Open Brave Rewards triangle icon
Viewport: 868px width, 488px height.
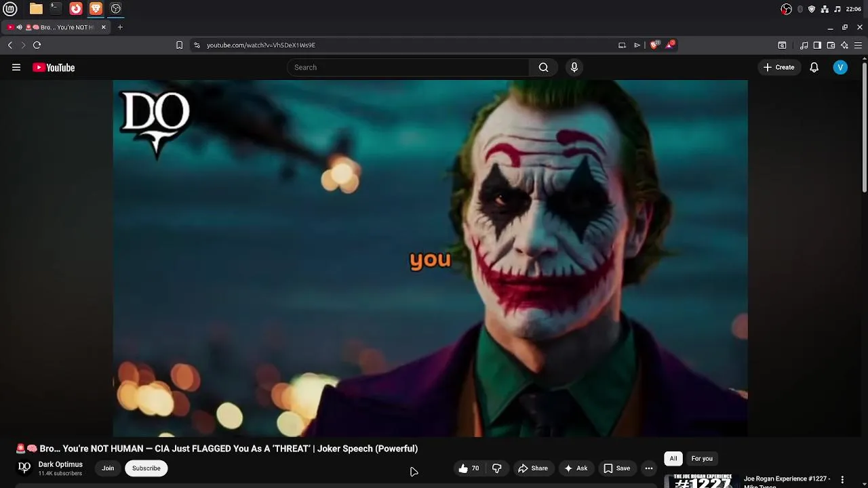tap(670, 45)
